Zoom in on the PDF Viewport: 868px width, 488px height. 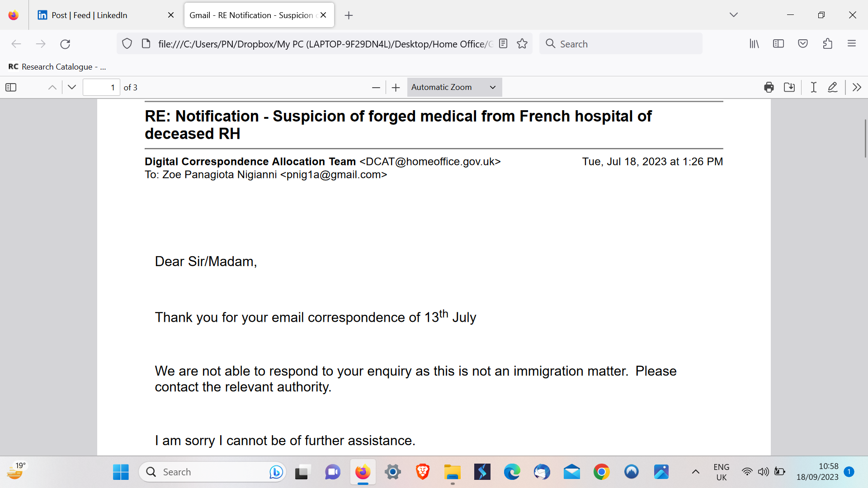coord(396,87)
